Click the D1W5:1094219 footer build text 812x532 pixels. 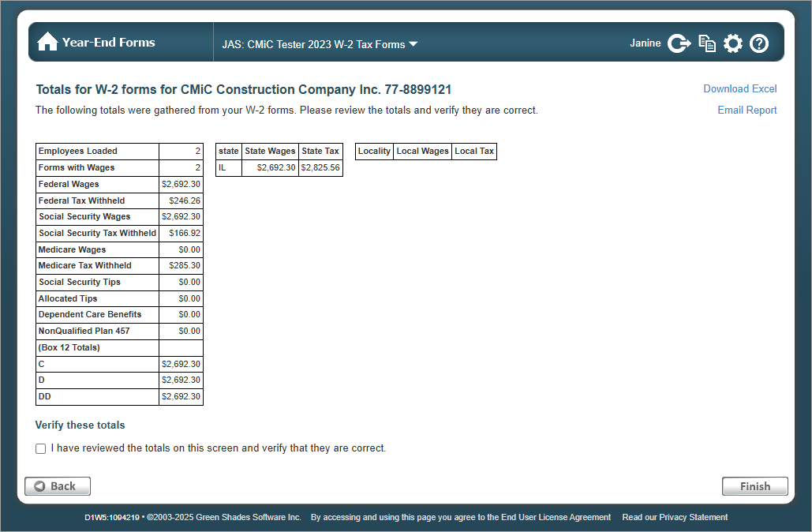(x=112, y=517)
